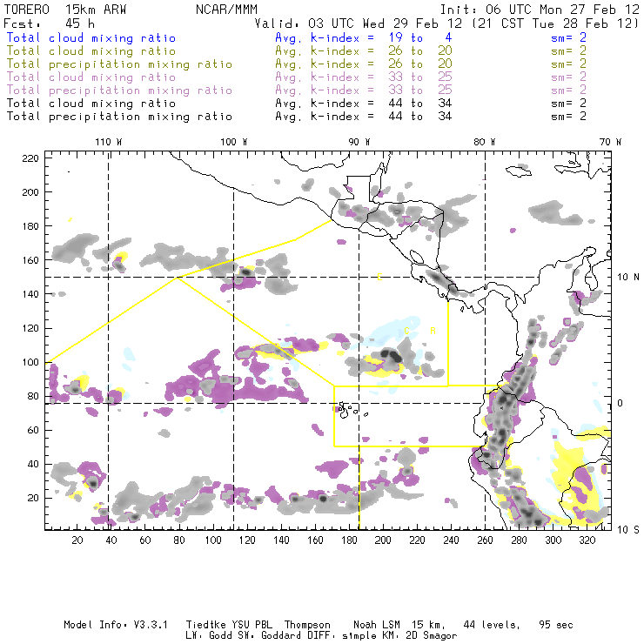Click "Thompson" in the model info footer
The image size is (644, 644).
pyautogui.click(x=307, y=625)
